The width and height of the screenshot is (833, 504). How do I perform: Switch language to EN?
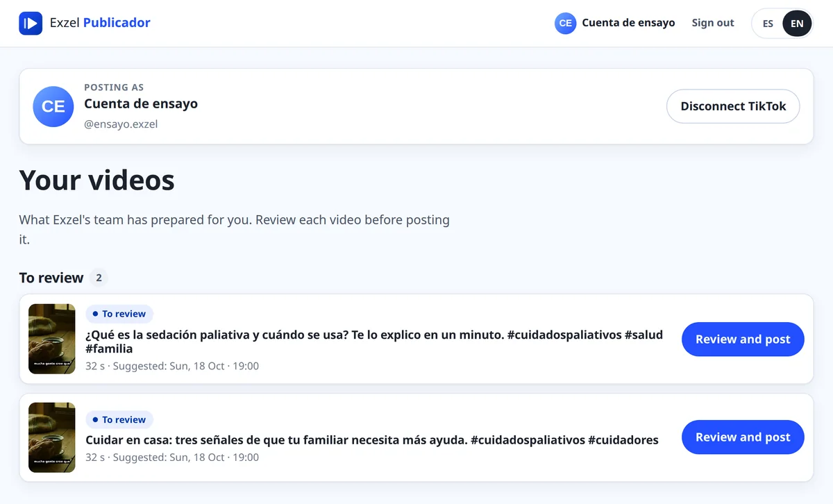click(797, 24)
